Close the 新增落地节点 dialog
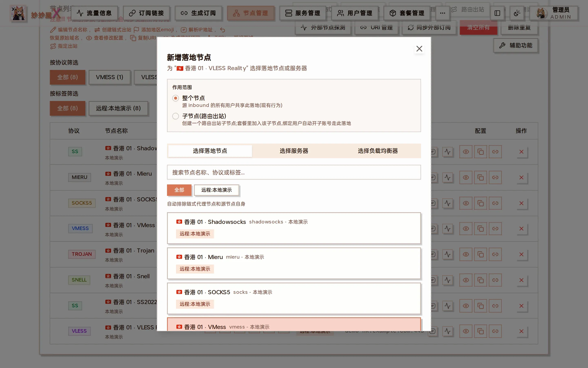 [x=419, y=49]
